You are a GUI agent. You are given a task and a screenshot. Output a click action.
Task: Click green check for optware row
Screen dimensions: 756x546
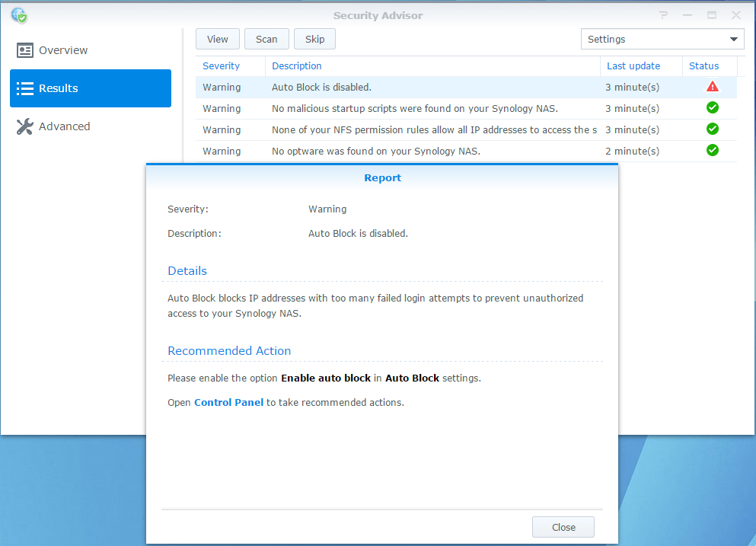coord(712,151)
